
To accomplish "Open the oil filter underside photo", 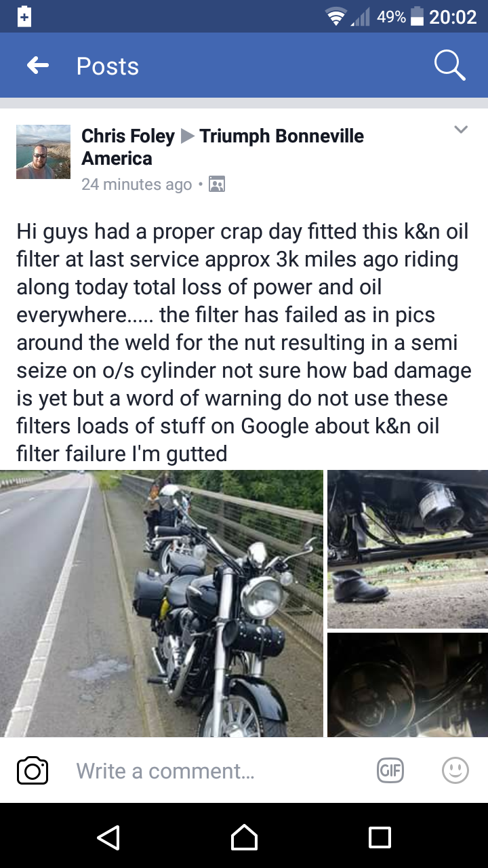I will coord(407,549).
